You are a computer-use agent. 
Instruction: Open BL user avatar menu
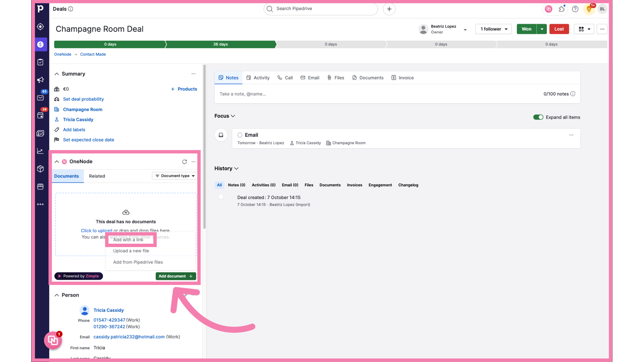[602, 9]
